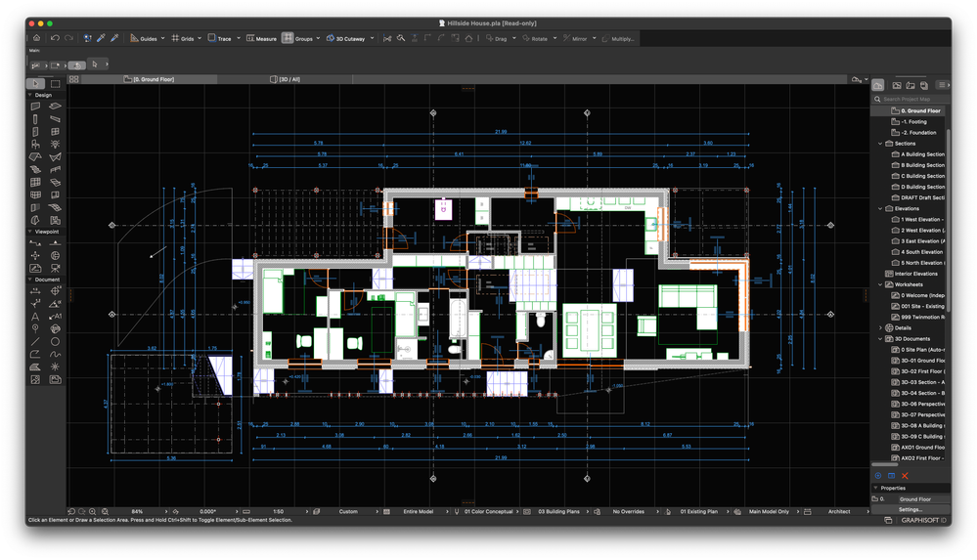Switch to the 0. Ground Floor tab

(x=152, y=78)
